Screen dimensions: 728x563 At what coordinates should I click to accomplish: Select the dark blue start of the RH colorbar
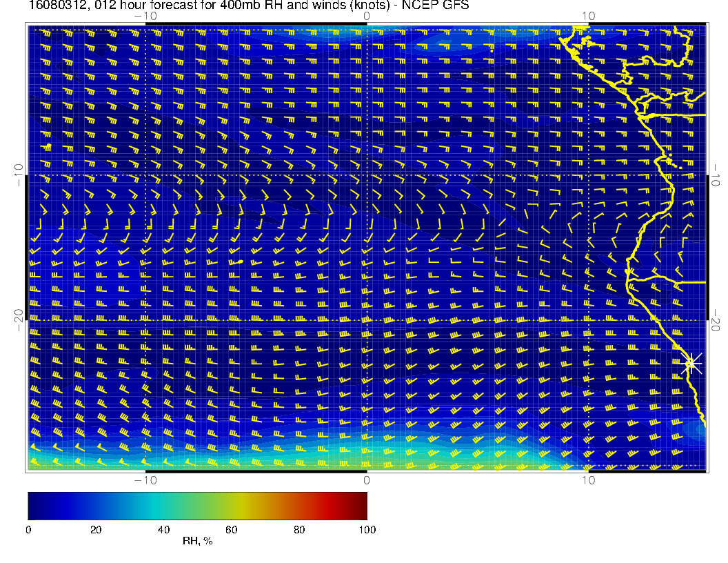(x=32, y=505)
